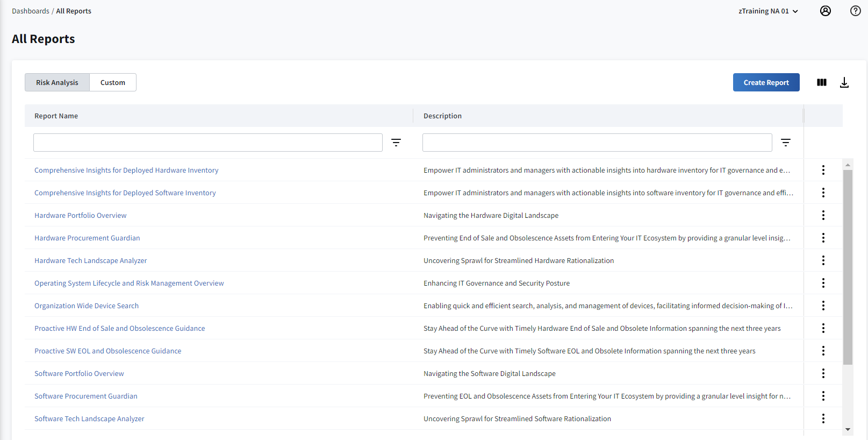Image resolution: width=868 pixels, height=440 pixels.
Task: Open actions menu for Software Tech Landscape Analyzer
Action: (823, 418)
